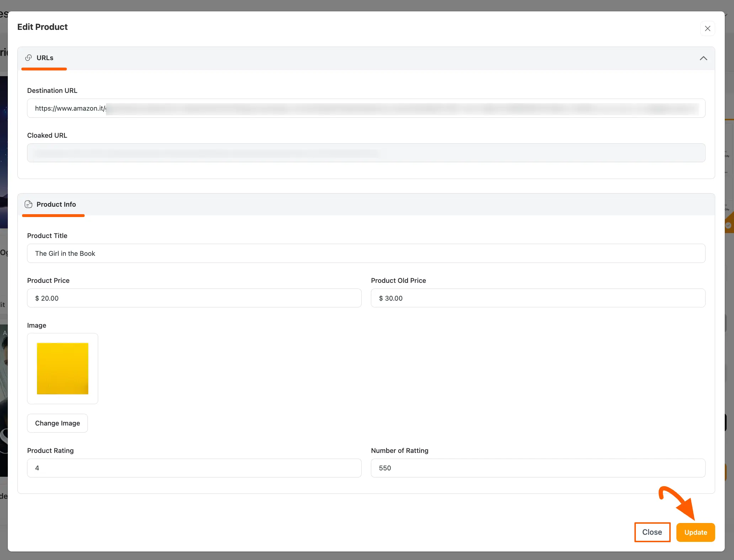Click the Cloaked URL field
Image resolution: width=734 pixels, height=560 pixels.
pos(366,153)
